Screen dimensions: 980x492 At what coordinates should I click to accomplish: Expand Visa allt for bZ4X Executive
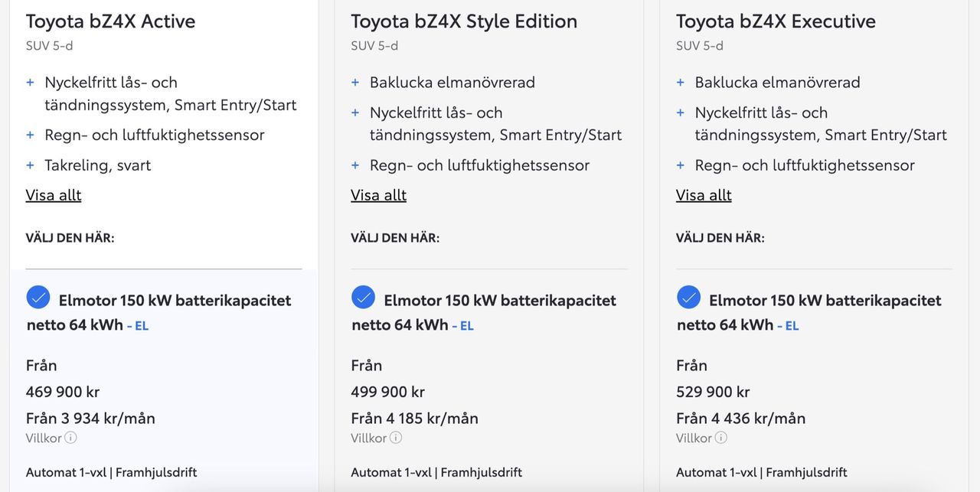tap(704, 195)
